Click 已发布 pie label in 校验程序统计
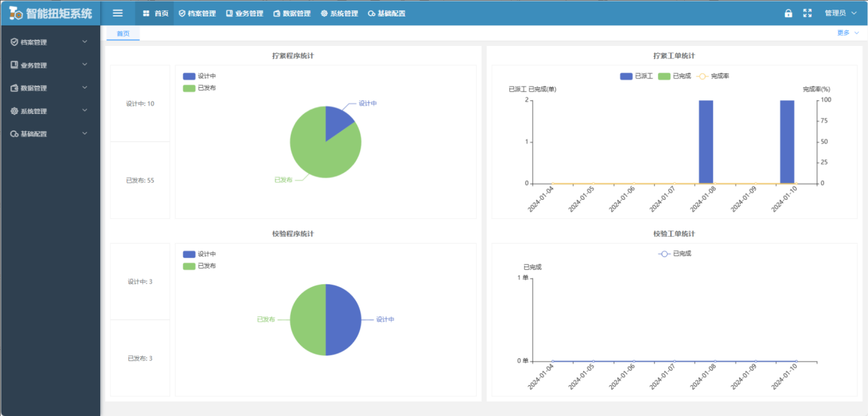The height and width of the screenshot is (416, 868). point(266,319)
